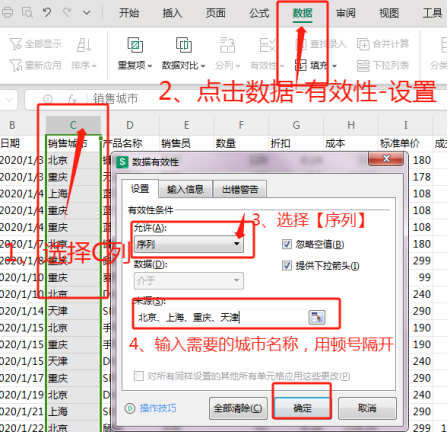The image size is (448, 432).
Task: Click the 排序 sort icon
Action: point(84,45)
